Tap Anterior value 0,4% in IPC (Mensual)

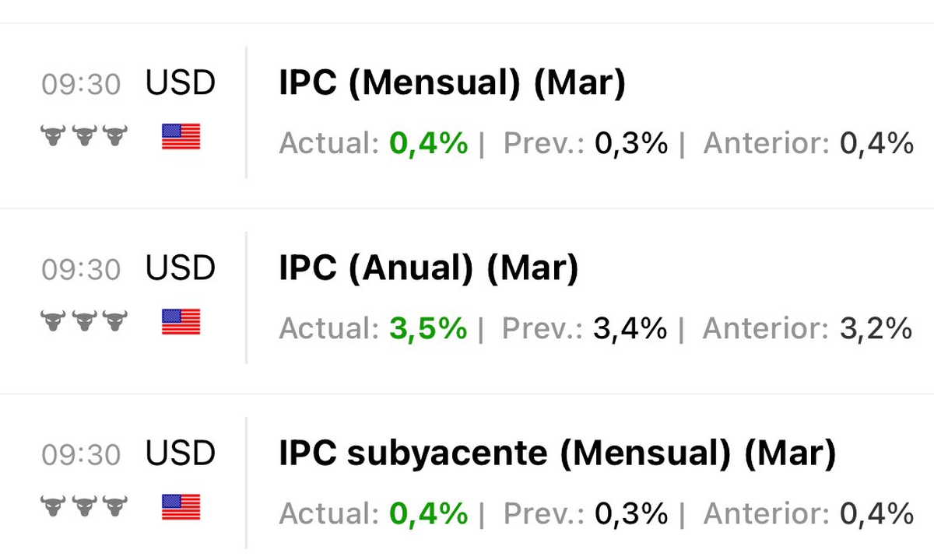pos(876,143)
